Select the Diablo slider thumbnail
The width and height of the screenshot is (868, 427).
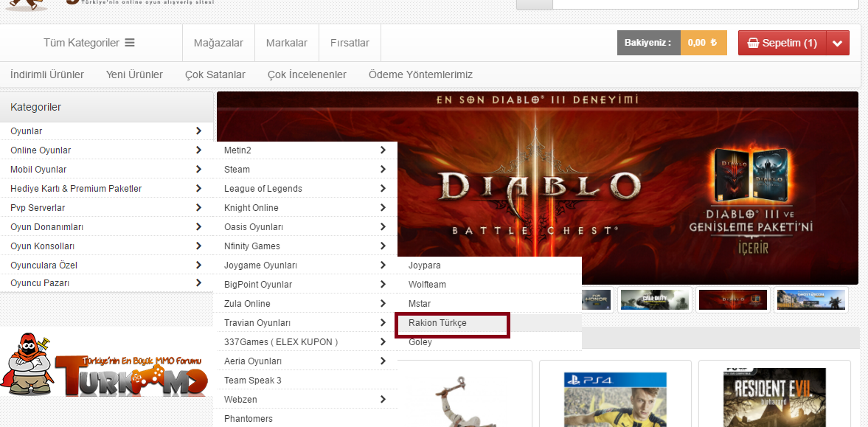[733, 299]
